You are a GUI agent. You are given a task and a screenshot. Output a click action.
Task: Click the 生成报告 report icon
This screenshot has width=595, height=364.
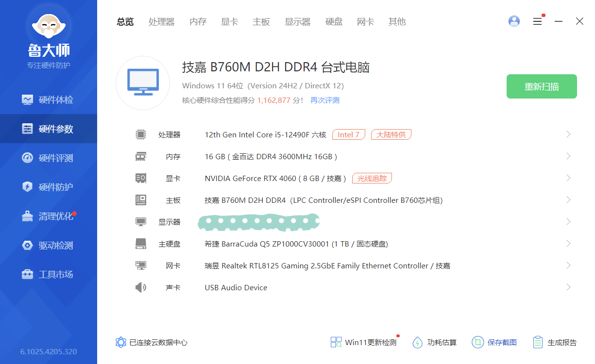pyautogui.click(x=538, y=342)
